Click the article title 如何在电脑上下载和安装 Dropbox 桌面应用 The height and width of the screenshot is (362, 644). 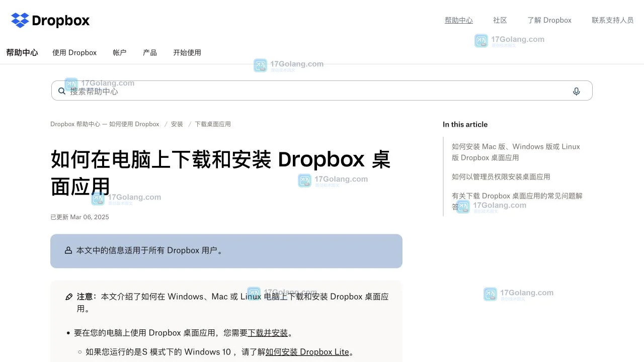[x=220, y=172]
